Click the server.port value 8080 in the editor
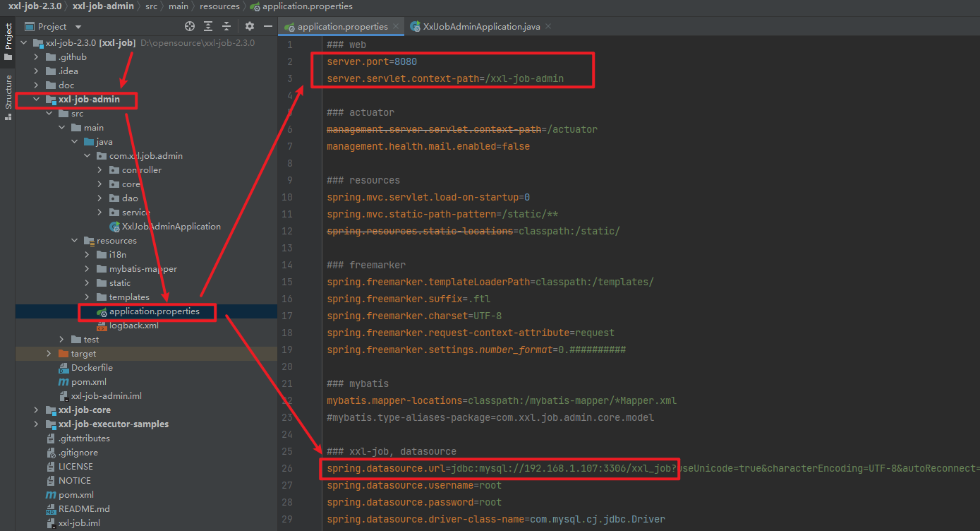980x531 pixels. [x=406, y=61]
